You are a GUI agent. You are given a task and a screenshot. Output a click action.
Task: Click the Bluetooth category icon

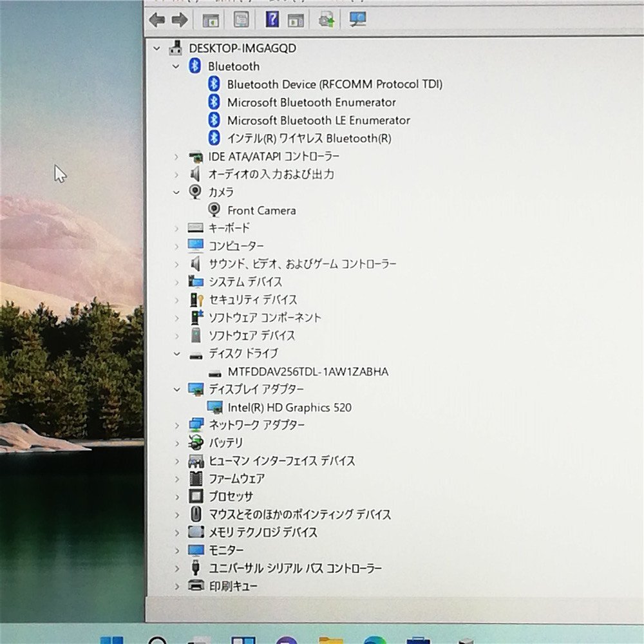pyautogui.click(x=194, y=66)
